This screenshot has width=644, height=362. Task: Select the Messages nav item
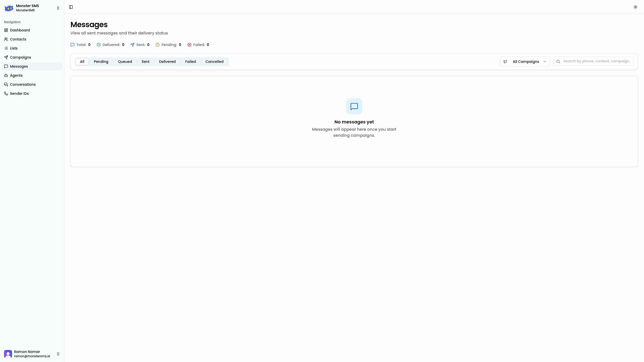point(32,66)
